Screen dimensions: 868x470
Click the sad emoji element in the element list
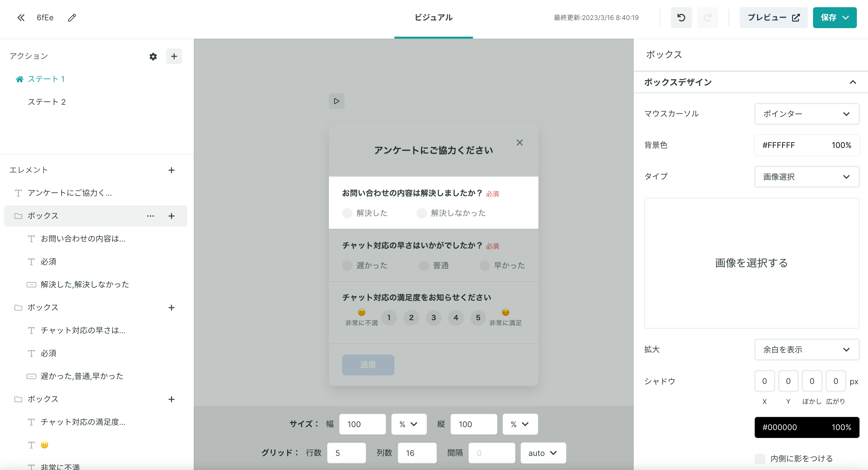45,445
